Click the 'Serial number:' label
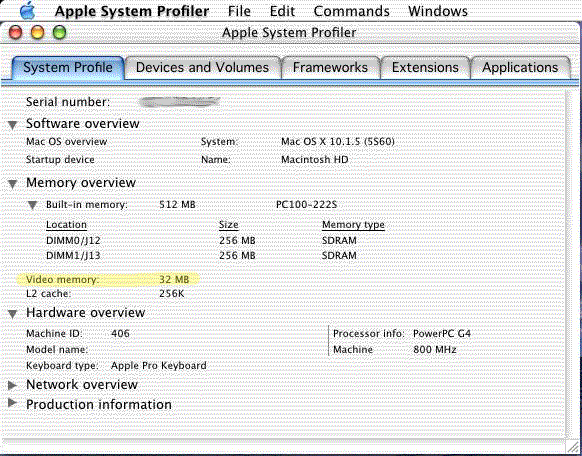The image size is (582, 456). pos(68,102)
